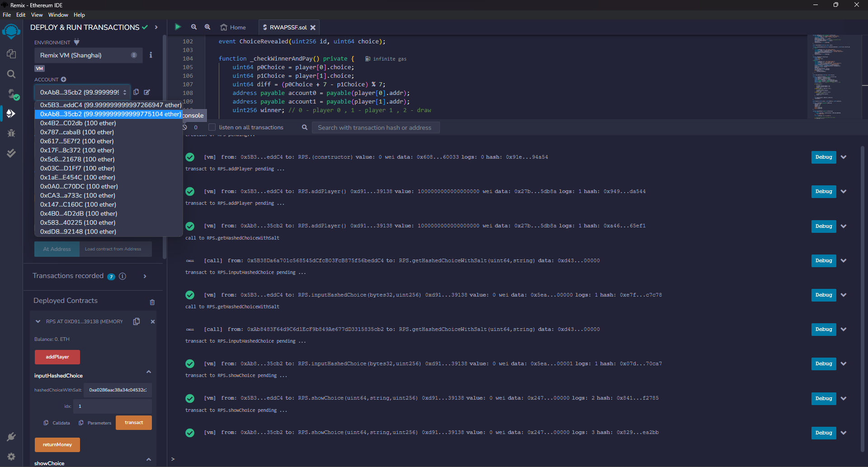Click the Load contract from Address field
Screen dimensions: 868x467
tap(116, 249)
